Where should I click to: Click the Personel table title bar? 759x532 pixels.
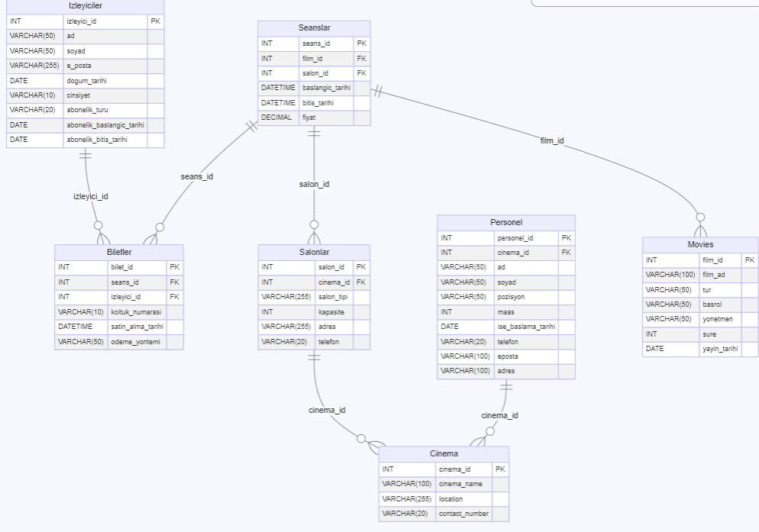point(505,222)
